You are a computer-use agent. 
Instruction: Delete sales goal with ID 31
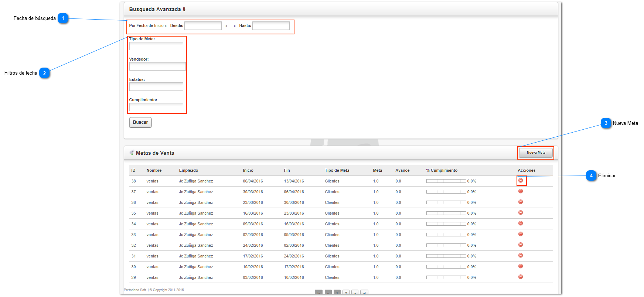521,255
